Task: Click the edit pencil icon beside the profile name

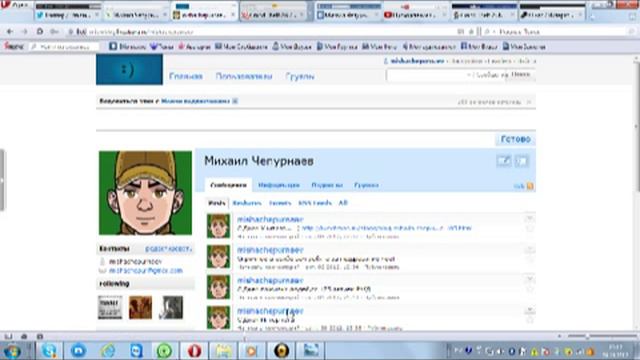Action: tap(504, 161)
